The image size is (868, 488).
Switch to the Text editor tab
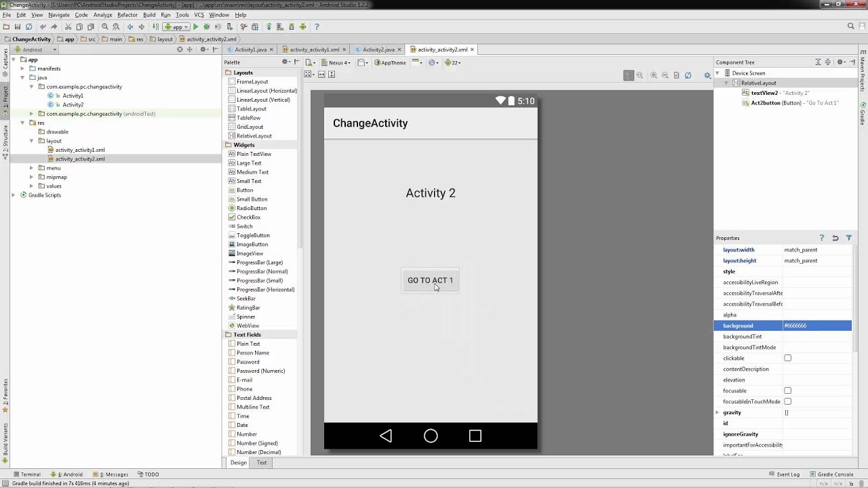[x=262, y=463]
